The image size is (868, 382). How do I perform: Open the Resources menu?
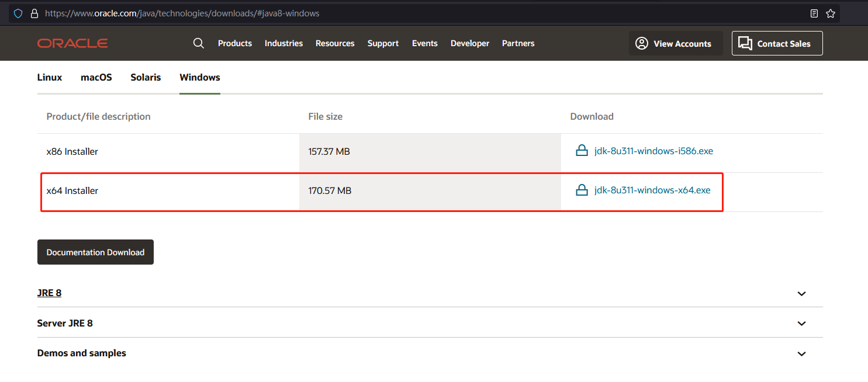pos(335,43)
